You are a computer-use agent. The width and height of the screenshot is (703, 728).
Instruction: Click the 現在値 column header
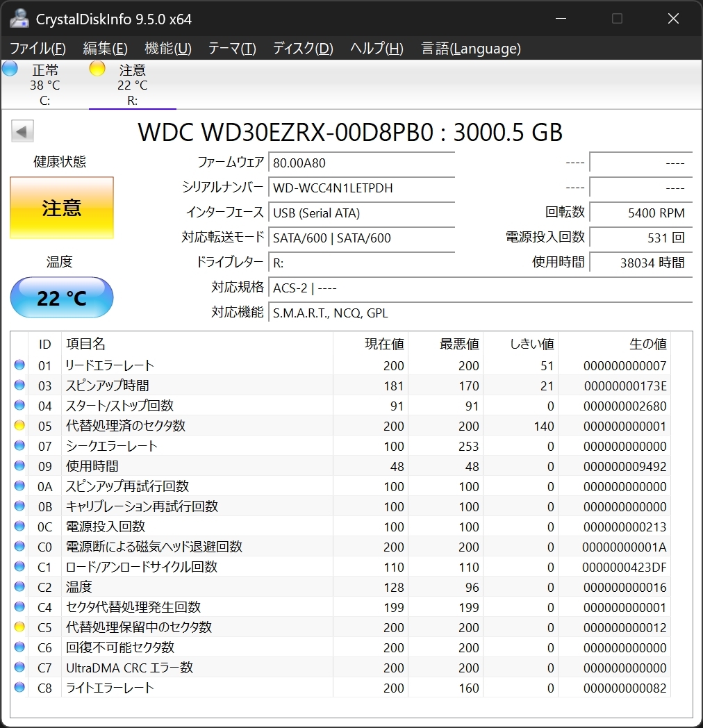coord(370,344)
